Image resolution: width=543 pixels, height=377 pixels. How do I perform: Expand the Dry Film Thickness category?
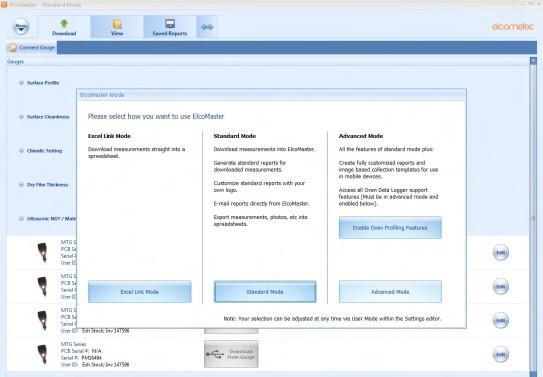[21, 185]
